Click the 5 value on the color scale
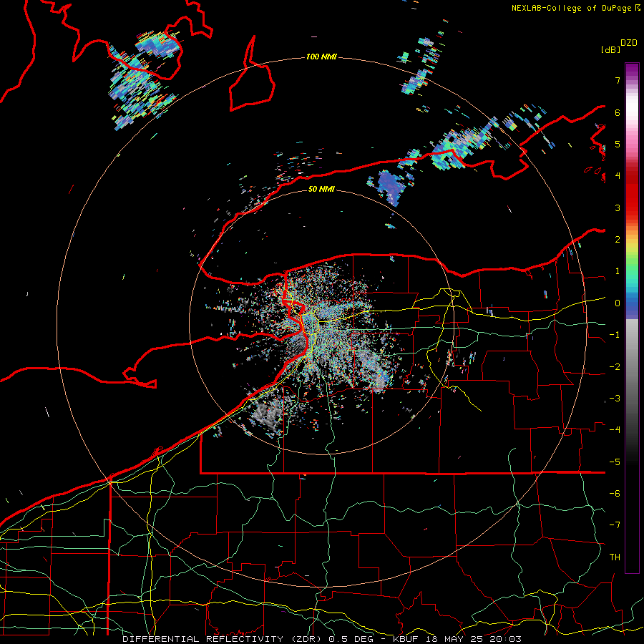Viewport: 644px width, 644px height. pos(618,144)
